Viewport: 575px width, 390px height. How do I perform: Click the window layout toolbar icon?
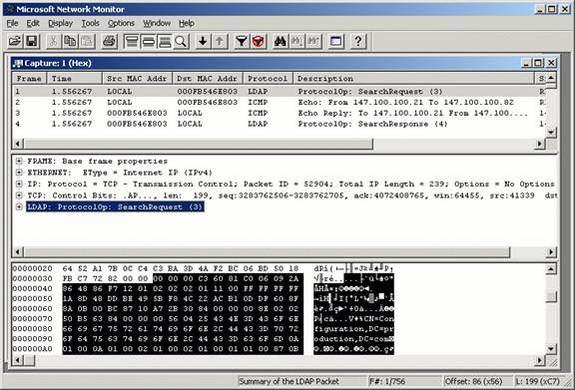(336, 41)
